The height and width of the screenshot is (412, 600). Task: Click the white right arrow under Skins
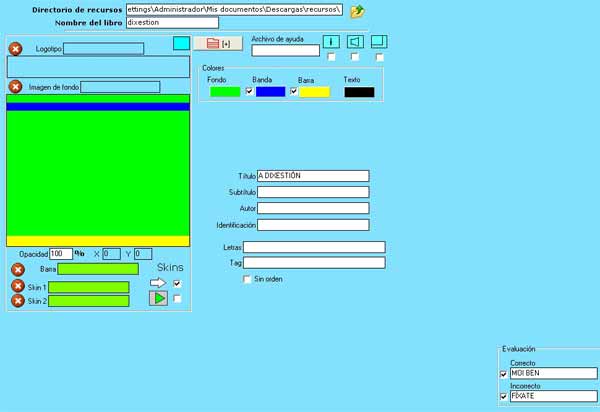click(158, 283)
